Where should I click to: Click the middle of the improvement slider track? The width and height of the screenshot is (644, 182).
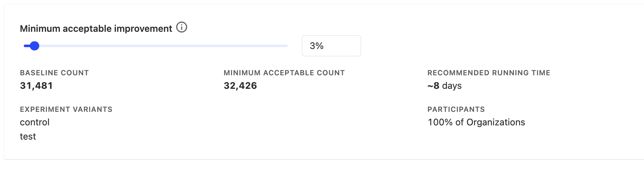(156, 46)
